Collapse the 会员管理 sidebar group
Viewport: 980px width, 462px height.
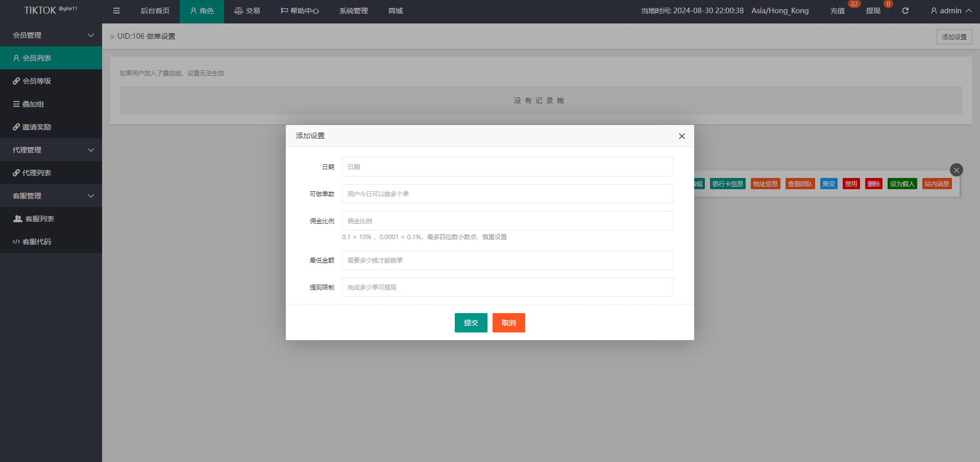(x=51, y=35)
